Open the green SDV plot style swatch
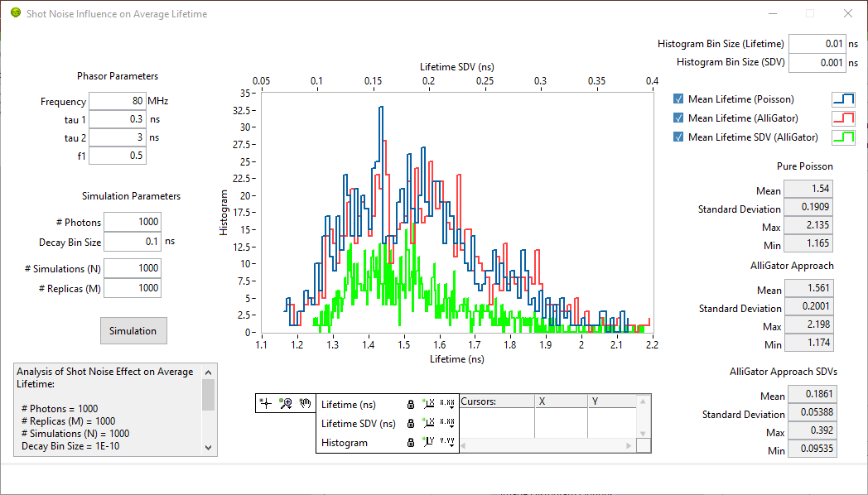Screen dimensions: 868x495 click(x=843, y=137)
